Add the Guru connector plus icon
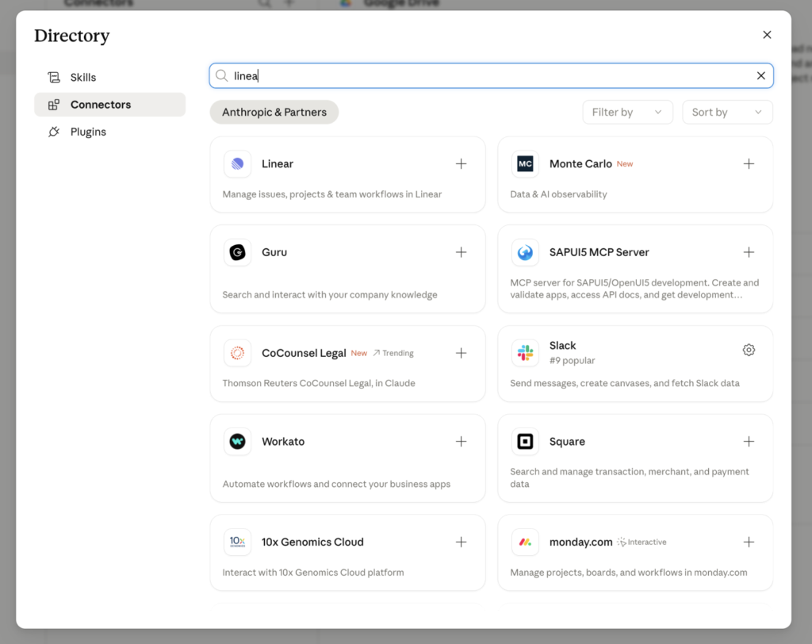Image resolution: width=812 pixels, height=644 pixels. [x=461, y=252]
